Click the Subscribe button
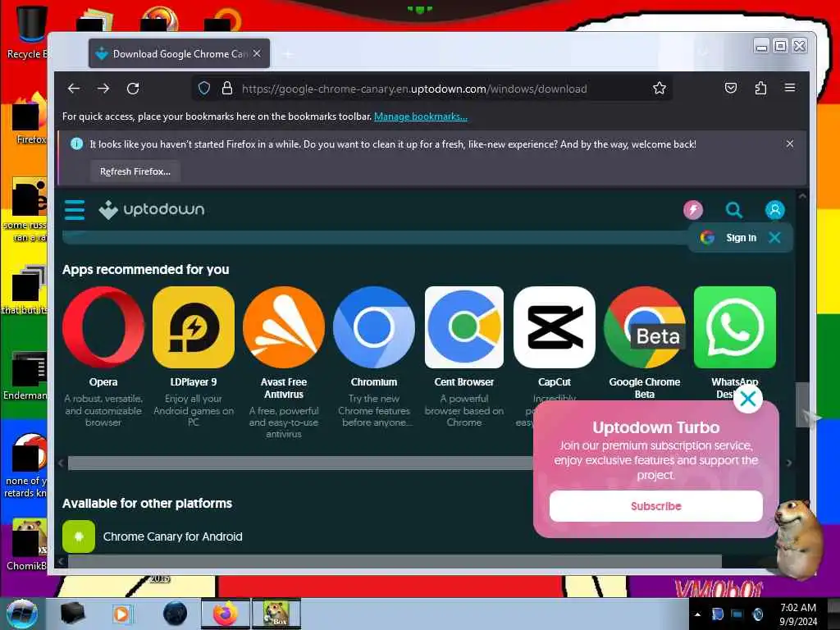This screenshot has height=630, width=840. (655, 505)
